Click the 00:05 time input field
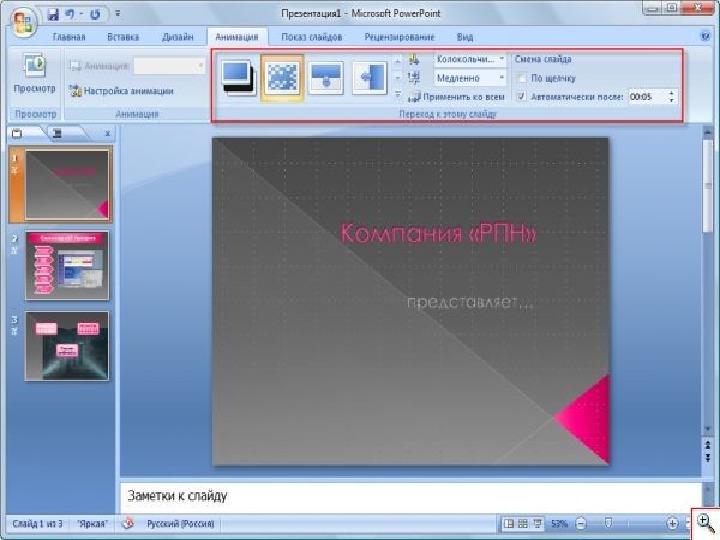This screenshot has height=540, width=720. point(647,97)
